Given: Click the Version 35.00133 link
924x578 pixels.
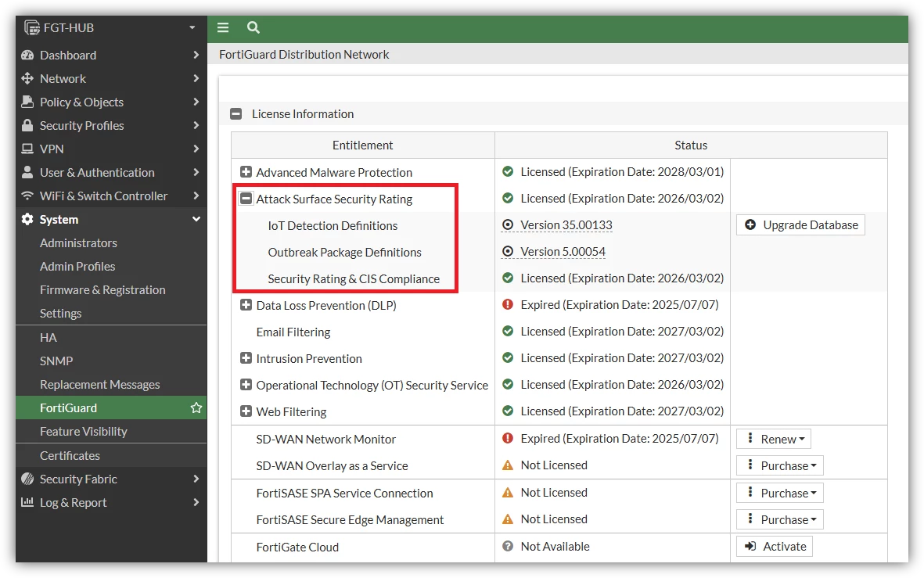Looking at the screenshot, I should pyautogui.click(x=566, y=225).
